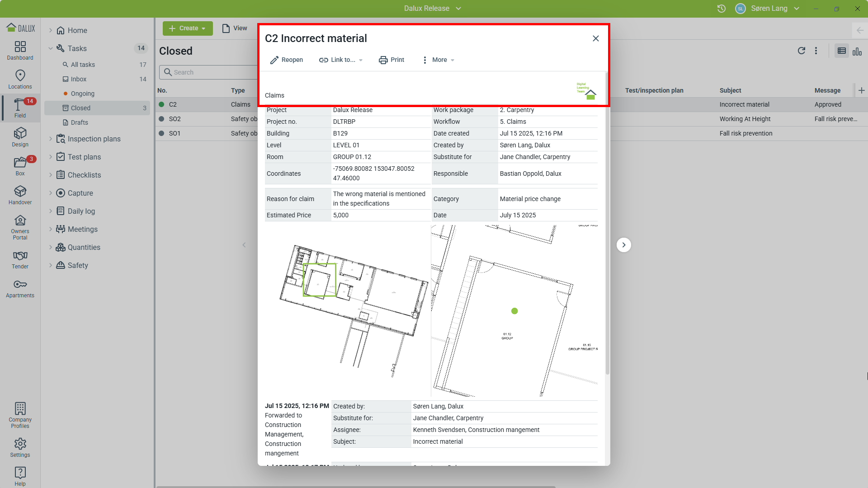Switch to list view toggle

point(841,51)
